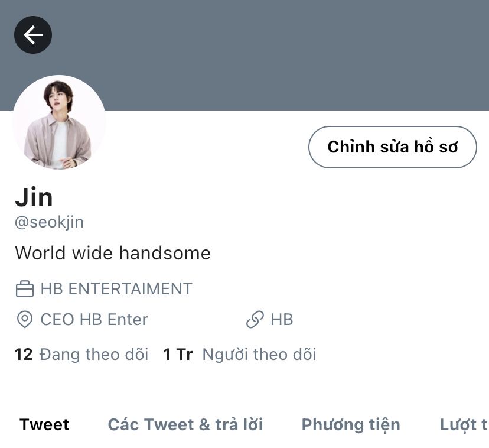Click the 1 Tr follower count number
The width and height of the screenshot is (489, 448).
point(178,355)
